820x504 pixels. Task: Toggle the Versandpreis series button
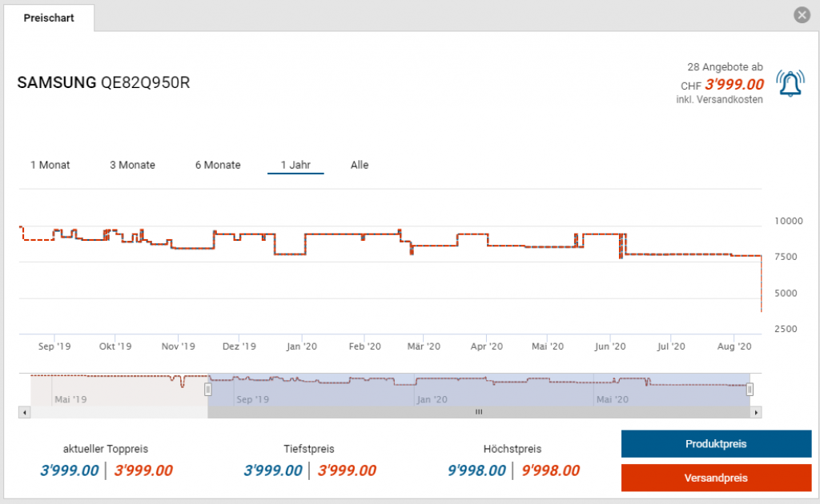tap(716, 478)
